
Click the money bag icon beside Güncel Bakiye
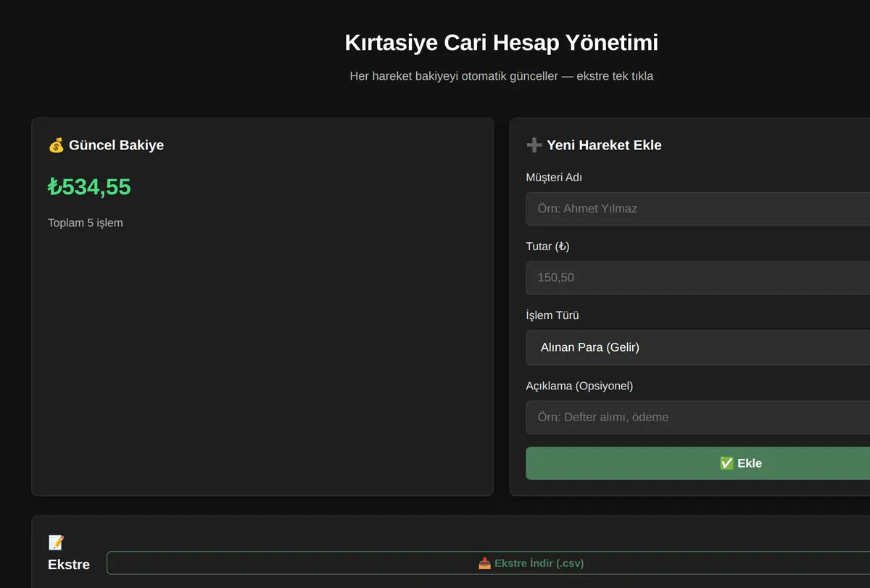56,145
